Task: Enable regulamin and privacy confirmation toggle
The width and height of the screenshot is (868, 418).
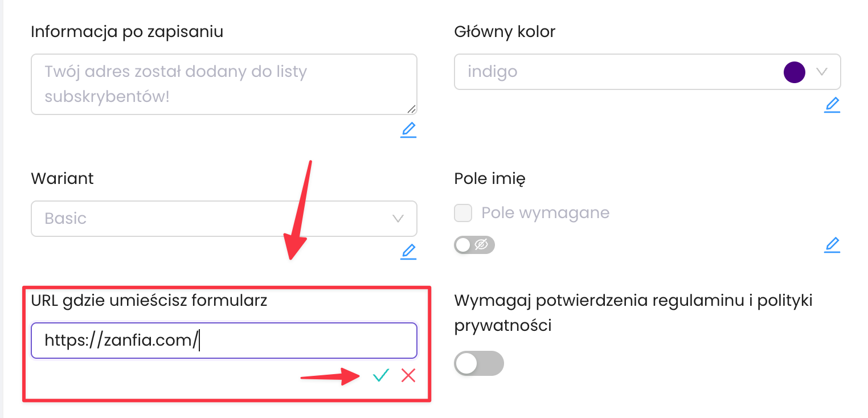Action: tap(479, 363)
